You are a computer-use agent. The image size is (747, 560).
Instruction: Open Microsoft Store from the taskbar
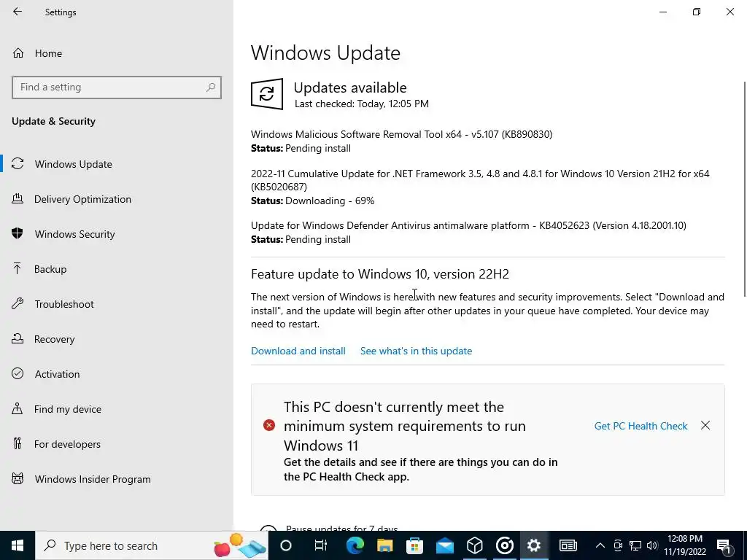(x=414, y=545)
